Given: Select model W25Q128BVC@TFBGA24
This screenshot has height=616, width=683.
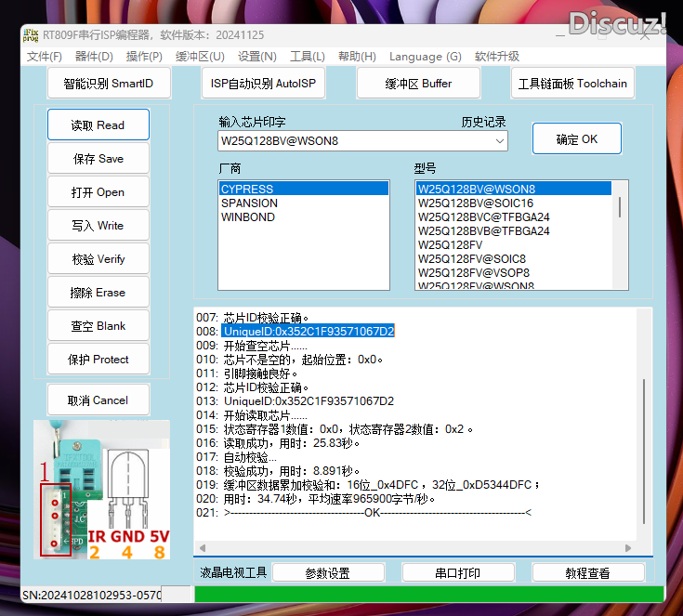Looking at the screenshot, I should click(x=514, y=217).
